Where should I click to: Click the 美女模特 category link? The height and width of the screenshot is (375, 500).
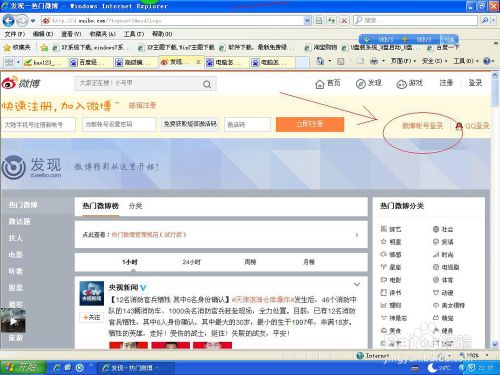pos(449,305)
